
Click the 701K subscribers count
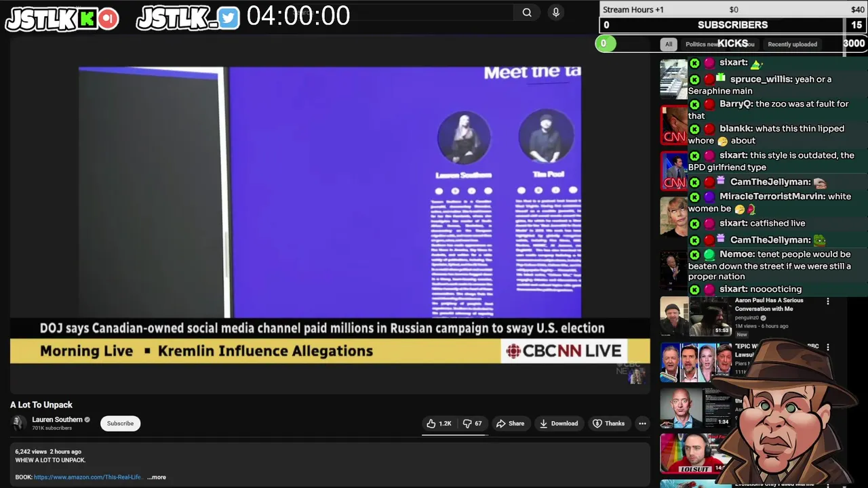point(52,428)
